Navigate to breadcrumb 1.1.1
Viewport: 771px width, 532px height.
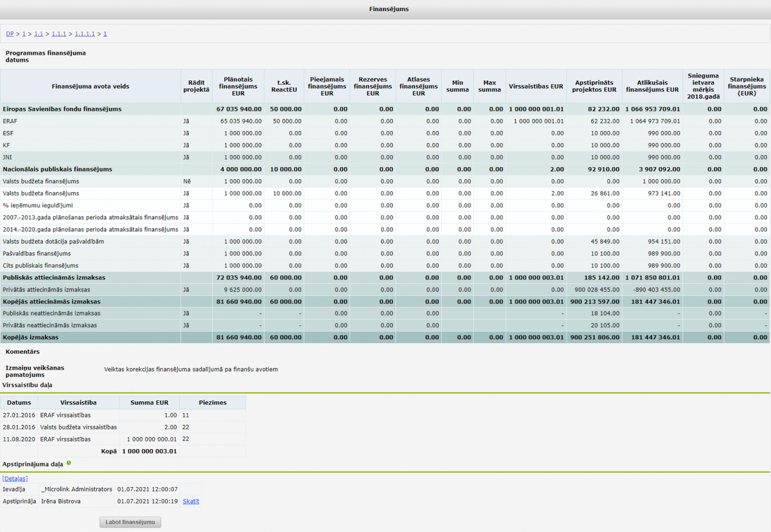click(x=58, y=33)
